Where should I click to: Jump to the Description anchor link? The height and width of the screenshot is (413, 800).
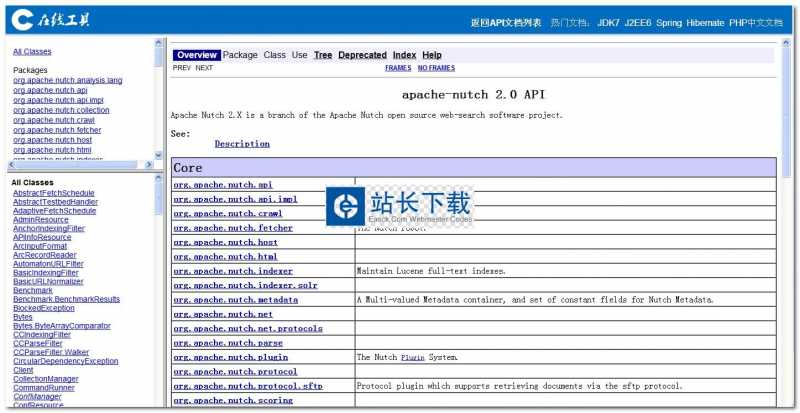[x=242, y=144]
